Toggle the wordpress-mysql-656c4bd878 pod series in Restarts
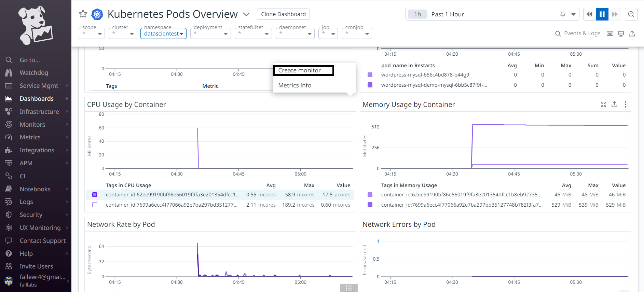This screenshot has width=644, height=292. coord(370,75)
